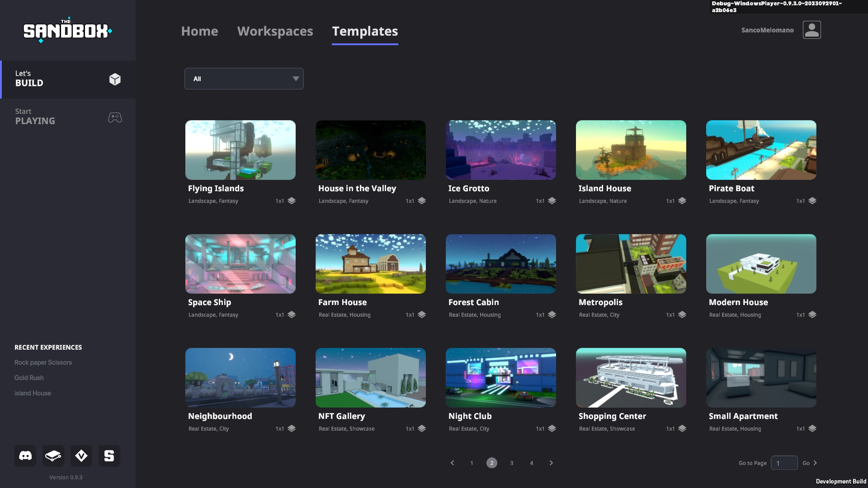Click the Go to Page input field

tap(784, 463)
